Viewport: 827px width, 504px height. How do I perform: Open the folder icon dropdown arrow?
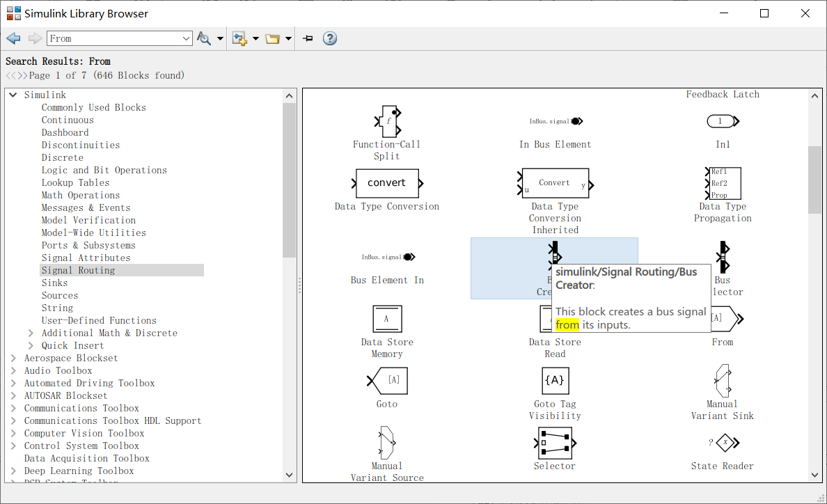click(x=288, y=38)
